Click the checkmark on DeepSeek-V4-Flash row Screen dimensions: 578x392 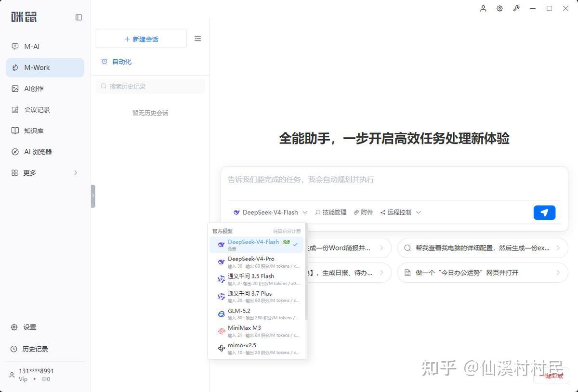[x=295, y=245]
